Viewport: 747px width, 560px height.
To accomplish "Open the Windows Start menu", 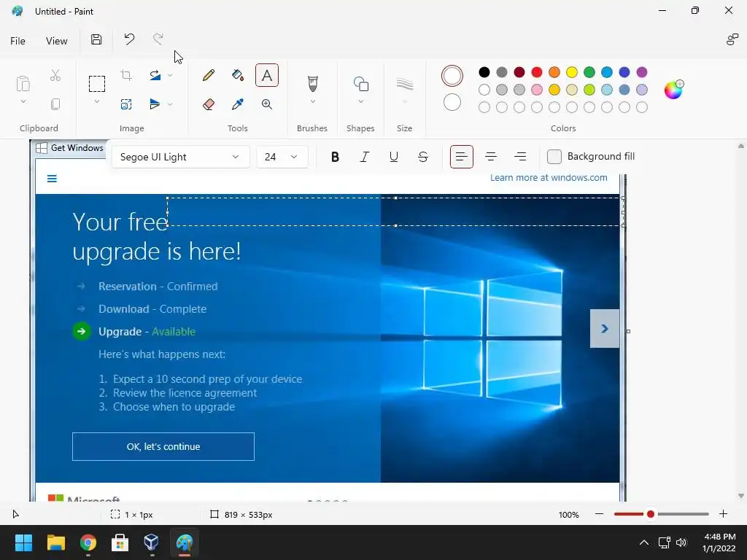I will coord(23,542).
